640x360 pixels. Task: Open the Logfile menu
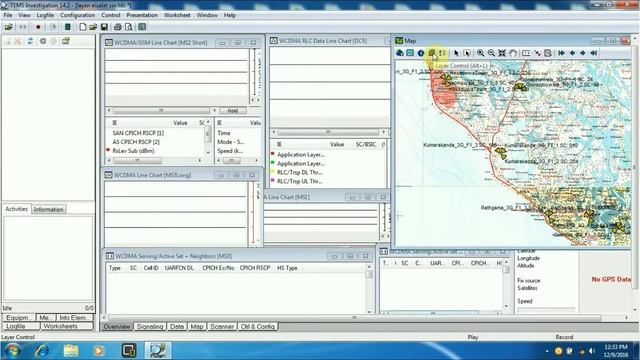coord(45,15)
